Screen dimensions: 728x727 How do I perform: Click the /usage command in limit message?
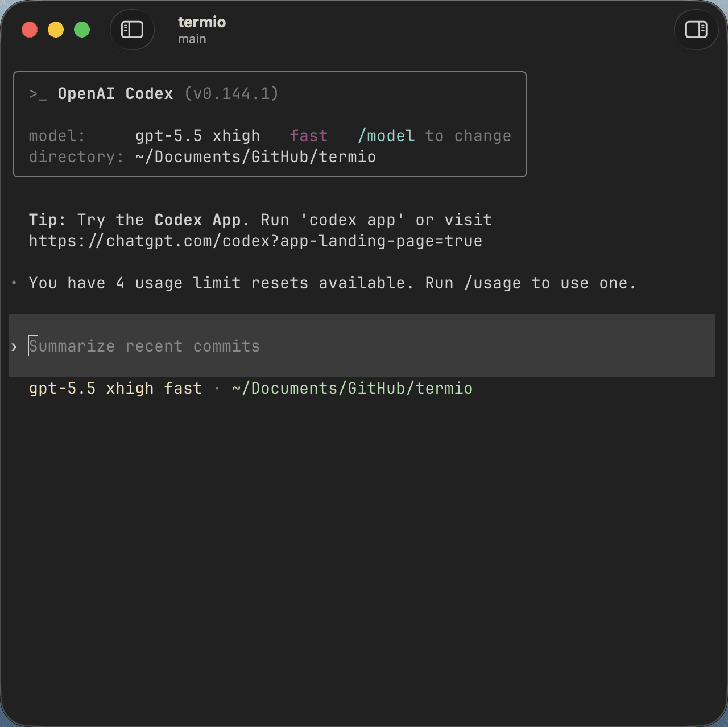pyautogui.click(x=493, y=283)
